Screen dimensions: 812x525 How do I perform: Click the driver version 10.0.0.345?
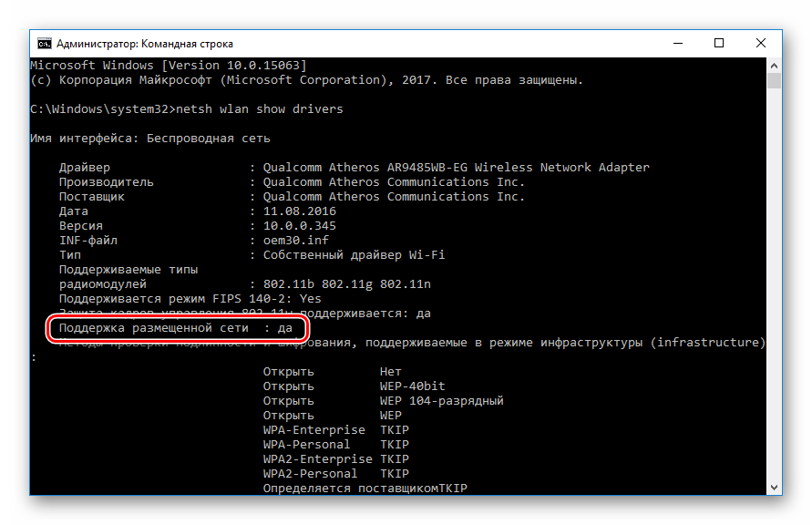pos(299,226)
